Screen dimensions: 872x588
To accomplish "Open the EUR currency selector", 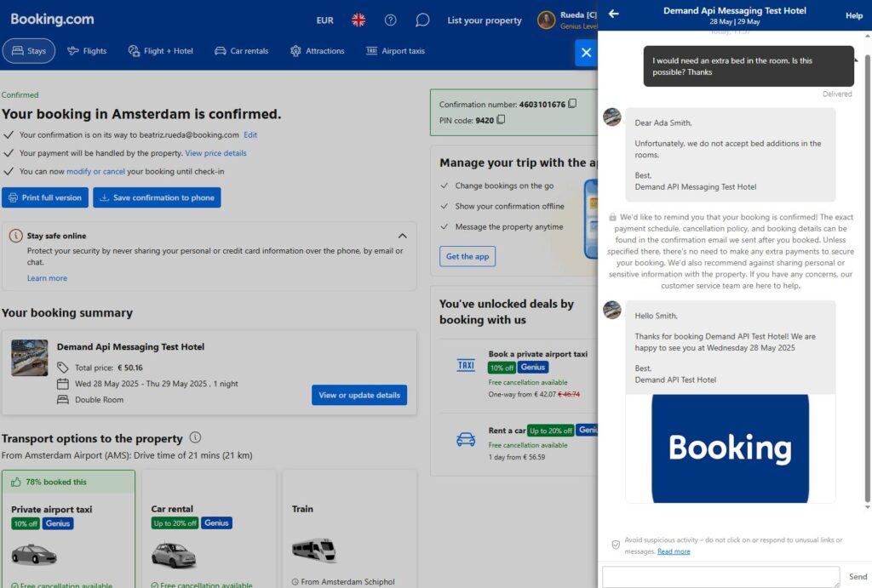I will tap(324, 20).
